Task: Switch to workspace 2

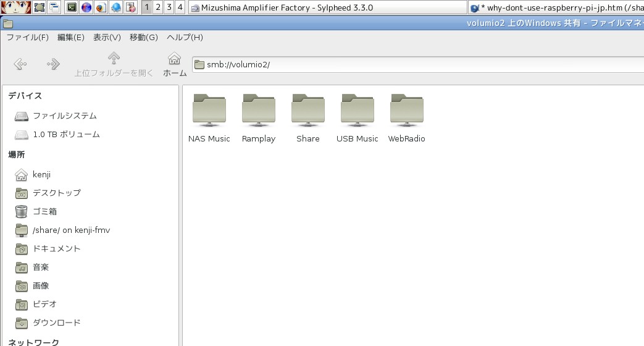Action: (x=157, y=7)
